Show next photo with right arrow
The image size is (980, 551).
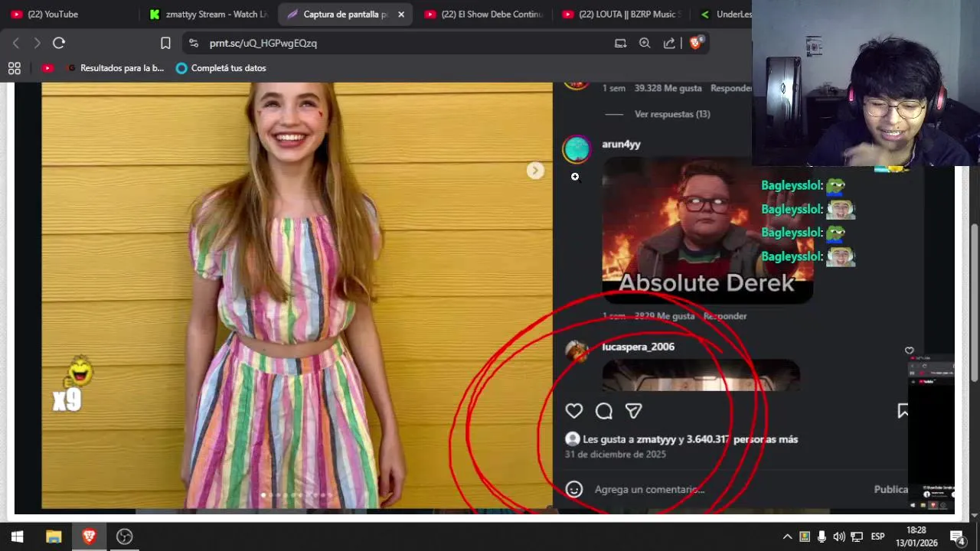(x=535, y=171)
